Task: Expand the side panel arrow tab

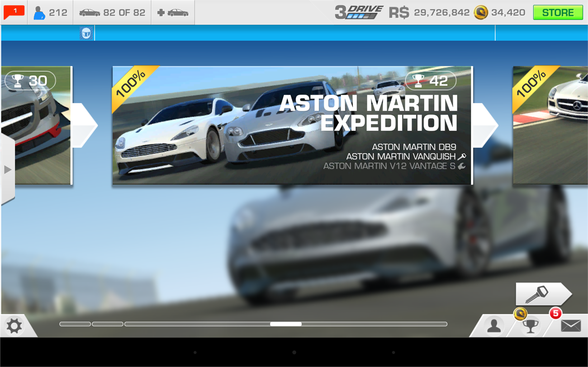Action: [x=7, y=169]
